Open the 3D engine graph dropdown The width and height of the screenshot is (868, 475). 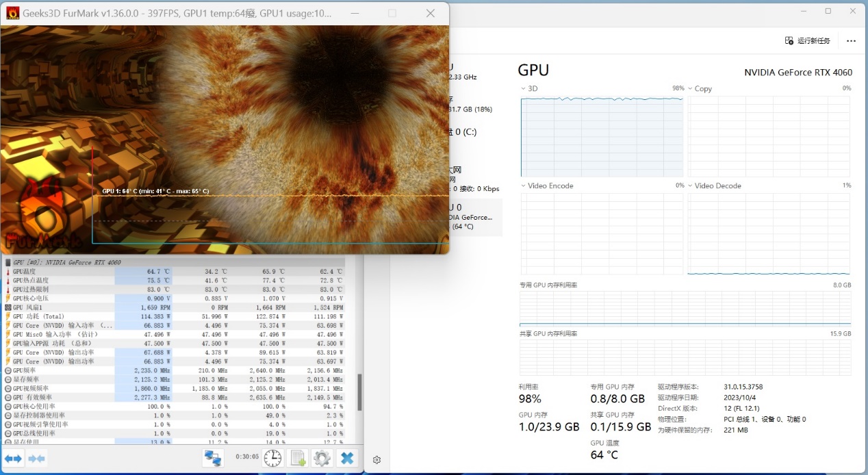click(x=524, y=89)
